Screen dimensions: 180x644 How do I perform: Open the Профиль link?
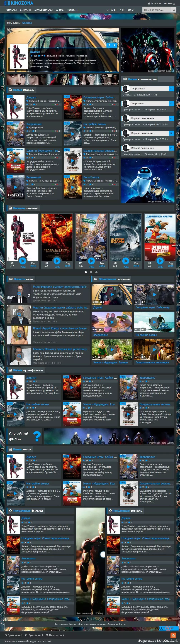pyautogui.click(x=156, y=4)
